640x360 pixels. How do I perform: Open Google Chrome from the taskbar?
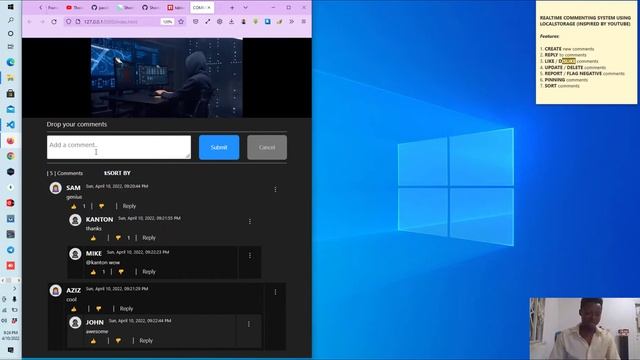[11, 156]
